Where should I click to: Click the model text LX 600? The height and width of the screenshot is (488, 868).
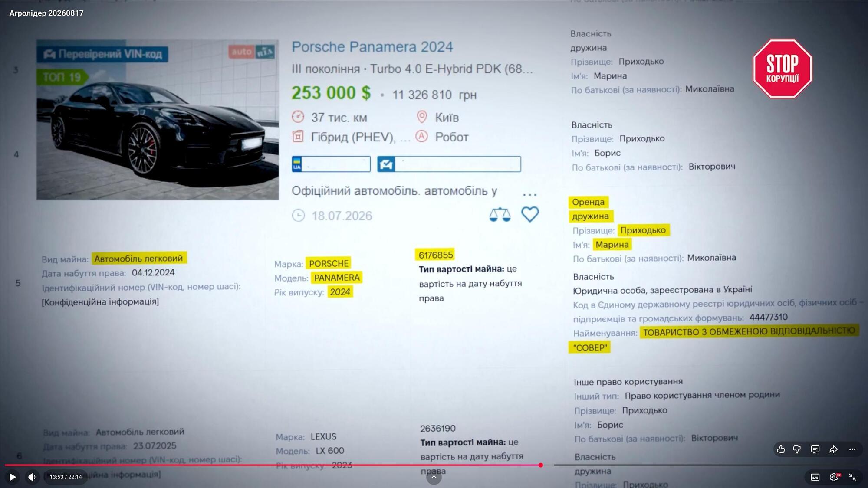coord(330,451)
